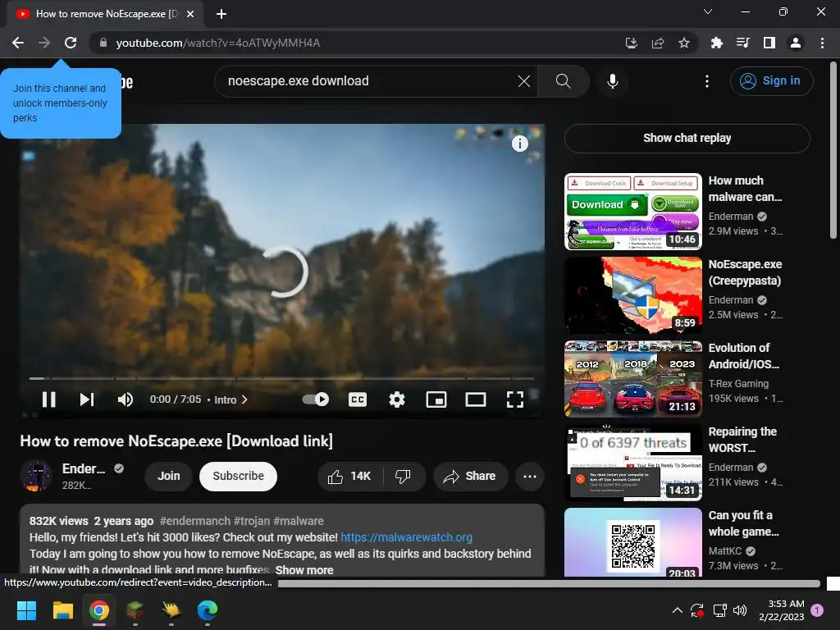Switch to theater mode
This screenshot has height=630, width=840.
point(476,399)
